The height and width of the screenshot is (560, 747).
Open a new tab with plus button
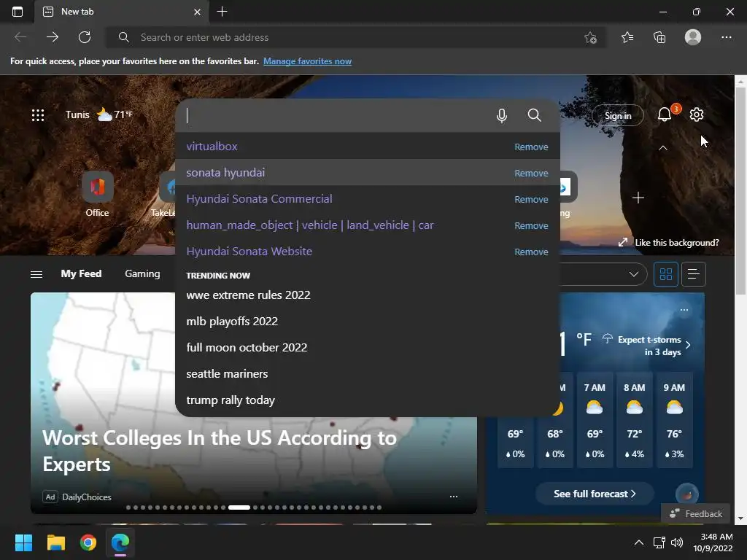222,12
